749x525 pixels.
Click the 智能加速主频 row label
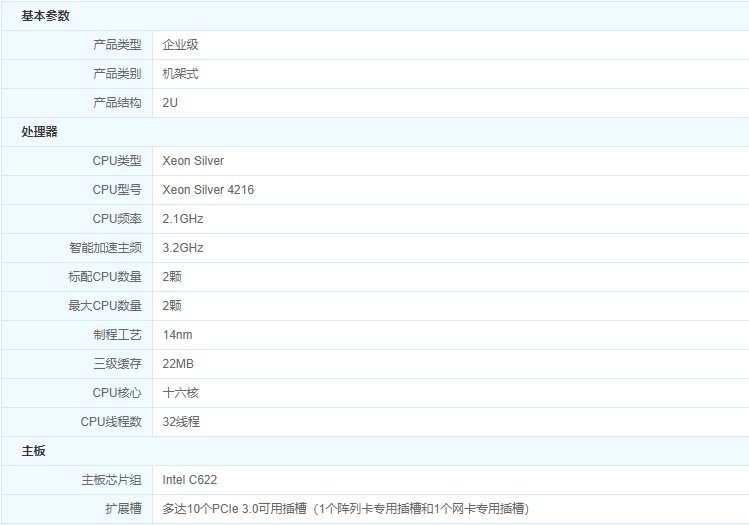pyautogui.click(x=105, y=248)
